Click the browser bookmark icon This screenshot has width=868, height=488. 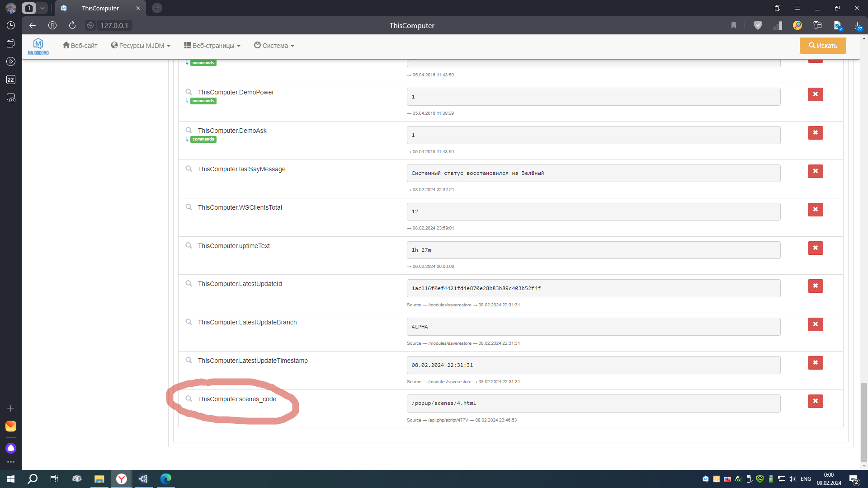(x=734, y=25)
